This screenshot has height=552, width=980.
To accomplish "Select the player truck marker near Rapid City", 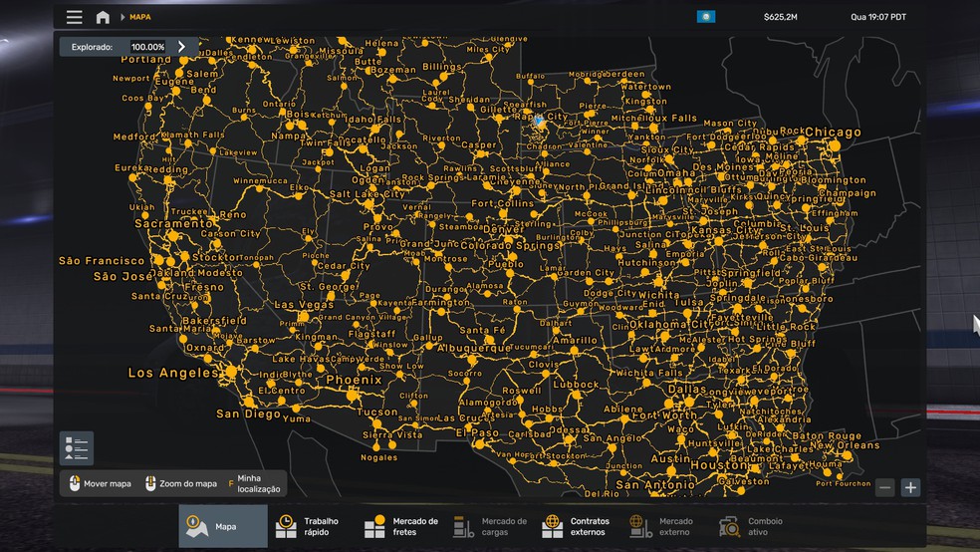I will [540, 122].
